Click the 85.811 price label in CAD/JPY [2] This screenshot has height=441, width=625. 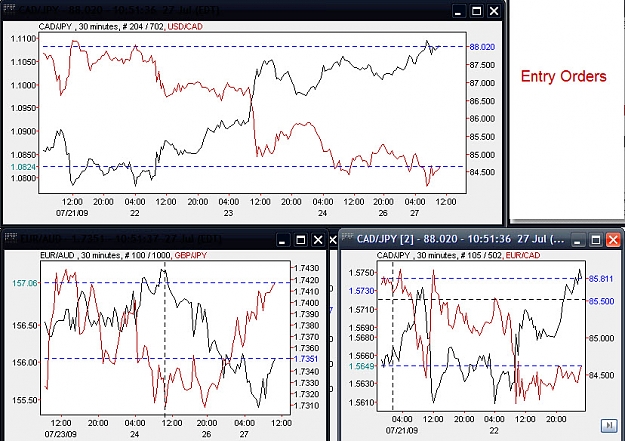(601, 279)
